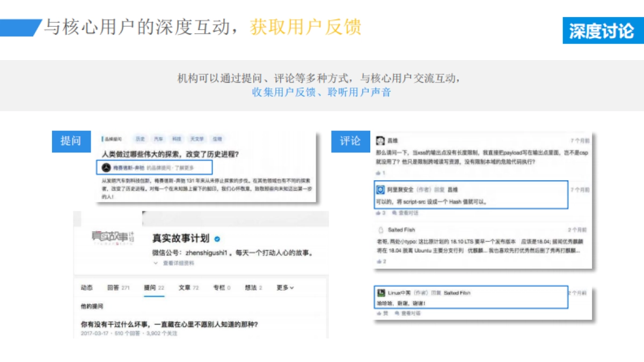644x362 pixels.
Task: Expand the 更多 dropdown in the profile tabs
Action: tap(284, 287)
